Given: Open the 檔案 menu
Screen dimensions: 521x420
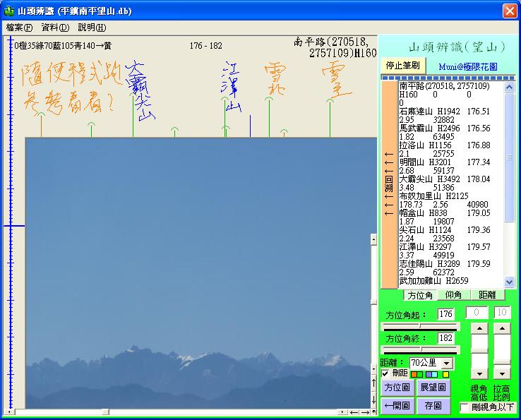Looking at the screenshot, I should [x=19, y=28].
